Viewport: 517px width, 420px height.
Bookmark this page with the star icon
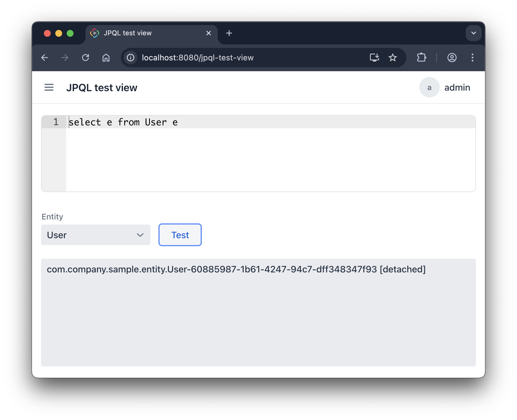(x=392, y=58)
